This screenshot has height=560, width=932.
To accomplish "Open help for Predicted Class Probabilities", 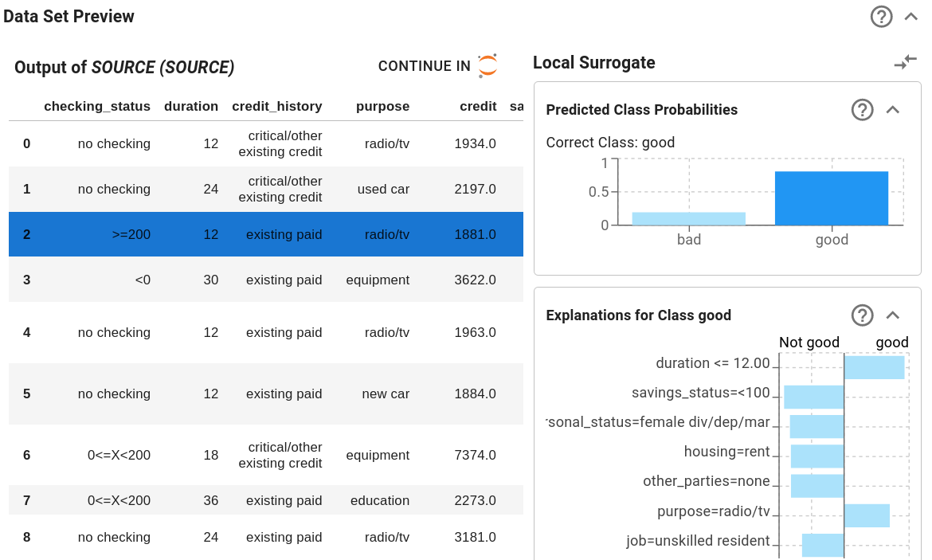I will point(862,109).
